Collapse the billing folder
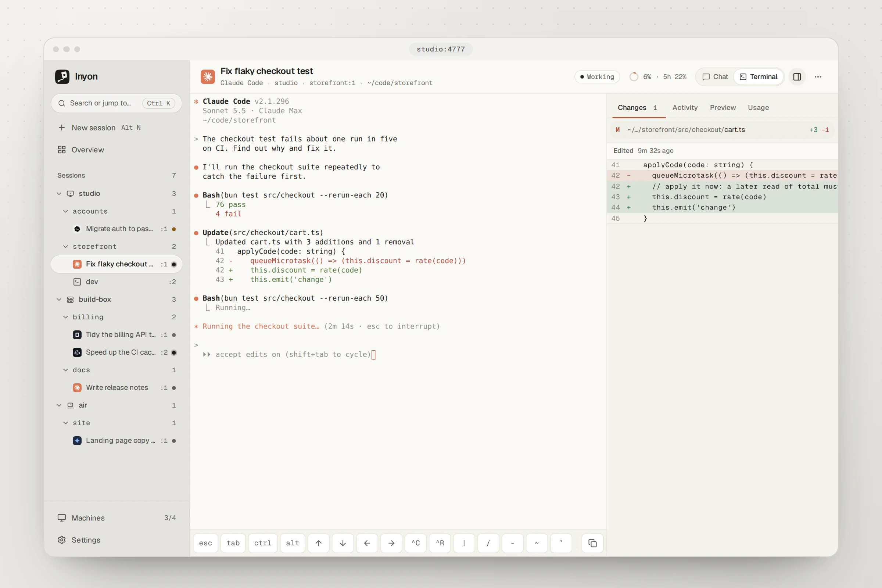 [x=66, y=317]
